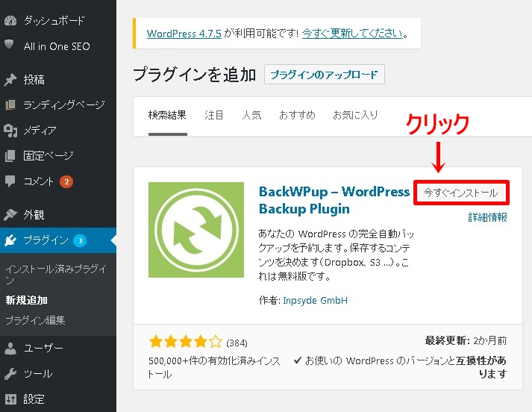Image resolution: width=532 pixels, height=412 pixels.
Task: Click the プラグイン plug icon
Action: [x=10, y=240]
